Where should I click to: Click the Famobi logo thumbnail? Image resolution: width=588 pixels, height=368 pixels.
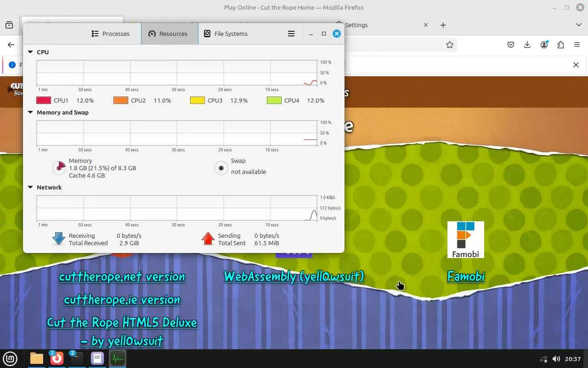tap(466, 240)
